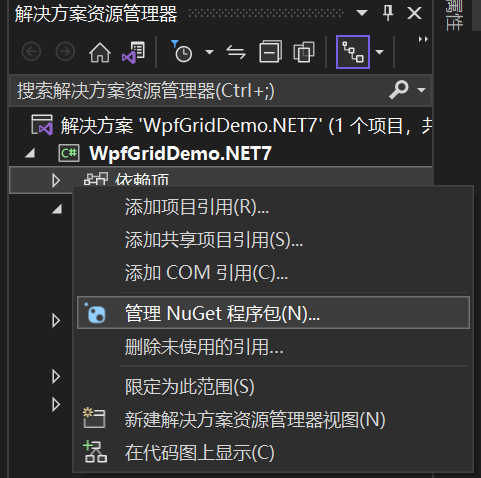Image resolution: width=481 pixels, height=478 pixels.
Task: Open the vertical side tab at top right
Action: click(454, 16)
